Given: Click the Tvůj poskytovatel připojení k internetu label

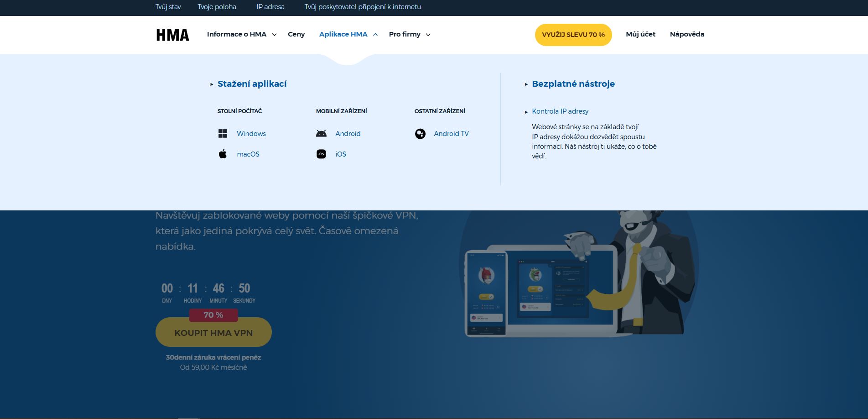Looking at the screenshot, I should tap(364, 7).
